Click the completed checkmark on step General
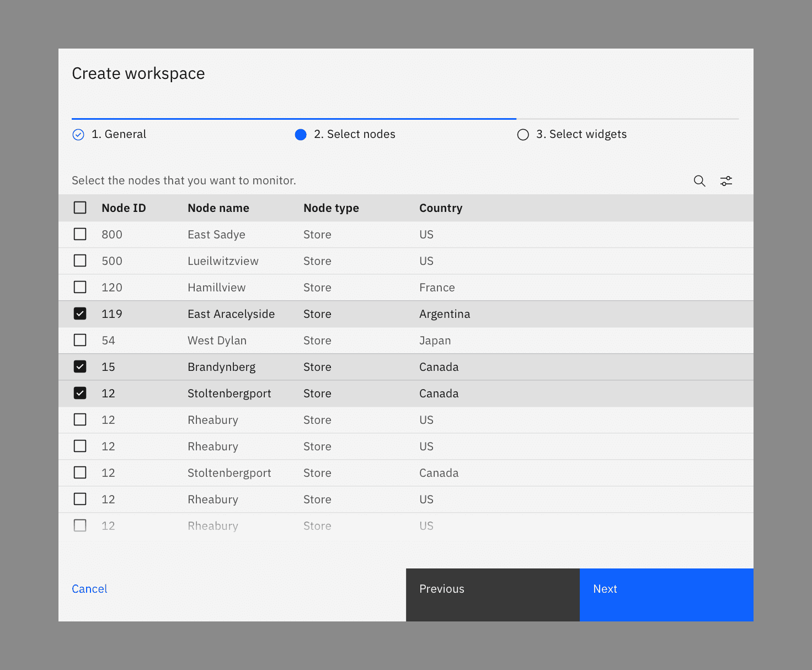 point(78,134)
